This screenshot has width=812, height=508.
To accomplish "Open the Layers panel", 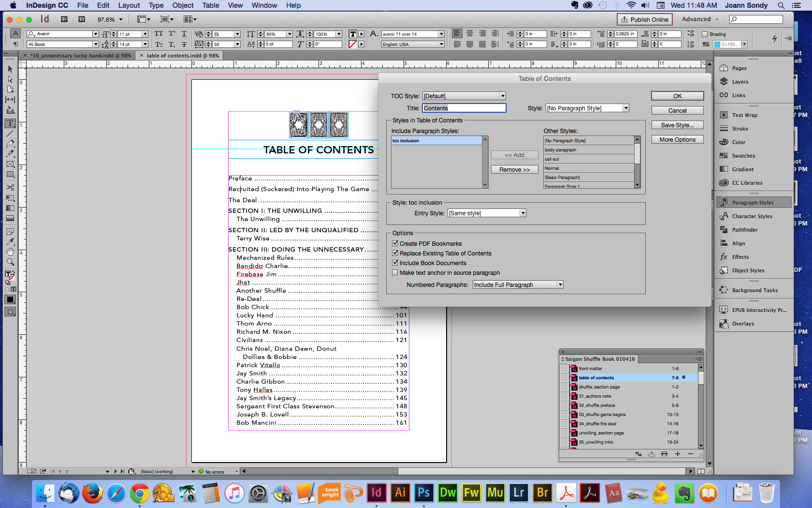I will 740,82.
